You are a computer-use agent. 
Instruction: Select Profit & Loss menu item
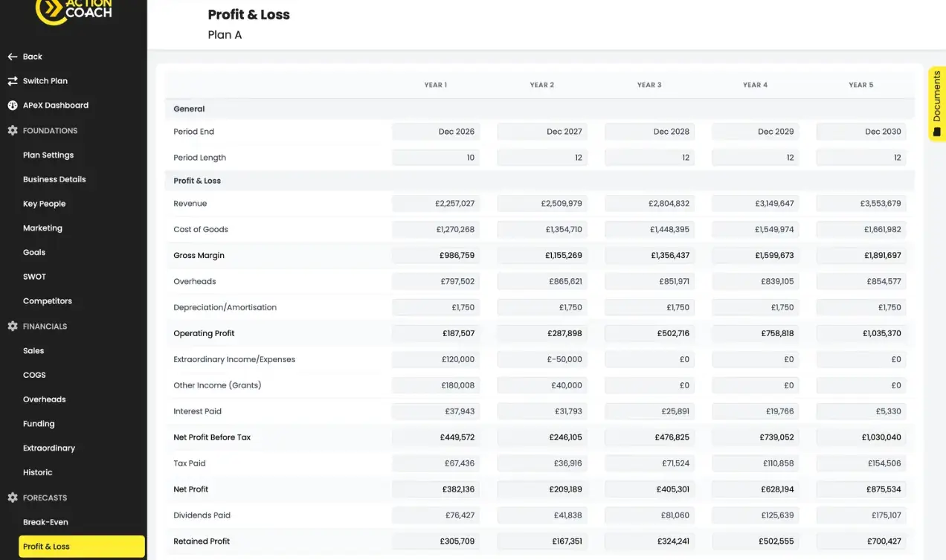[82, 547]
